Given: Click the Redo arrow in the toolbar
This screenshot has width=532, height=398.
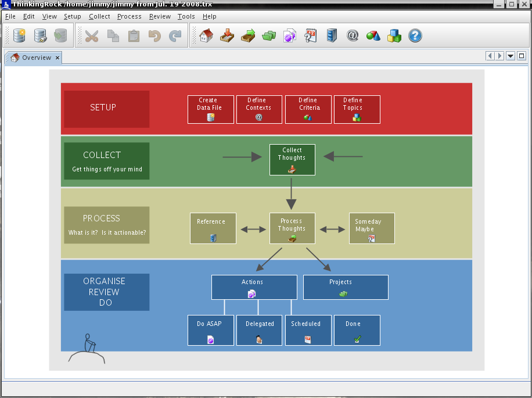Looking at the screenshot, I should [175, 35].
